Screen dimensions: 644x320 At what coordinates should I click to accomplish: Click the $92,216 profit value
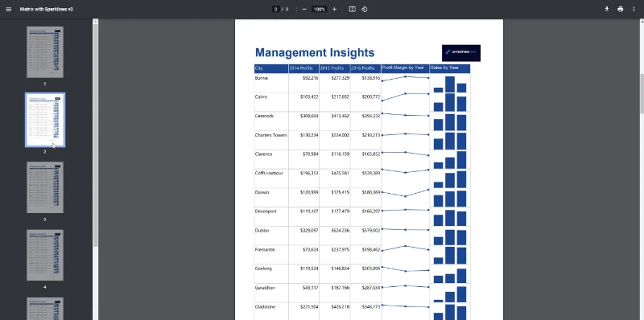[x=310, y=78]
